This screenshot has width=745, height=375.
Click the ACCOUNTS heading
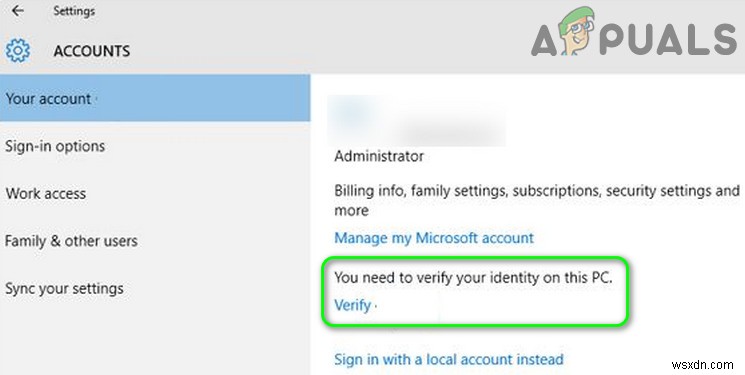coord(92,51)
